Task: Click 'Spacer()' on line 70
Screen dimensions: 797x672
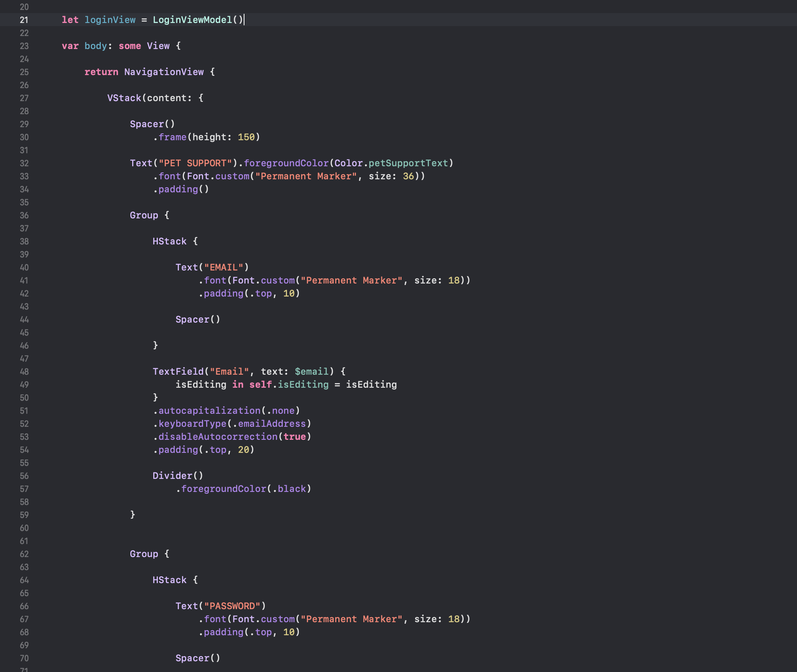Action: (198, 658)
